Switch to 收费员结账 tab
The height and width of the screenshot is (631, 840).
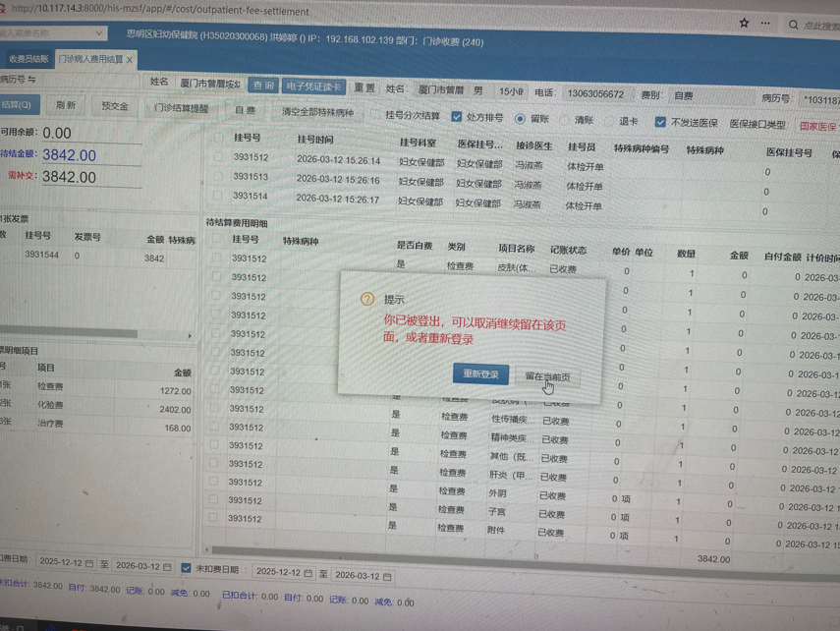pos(28,59)
